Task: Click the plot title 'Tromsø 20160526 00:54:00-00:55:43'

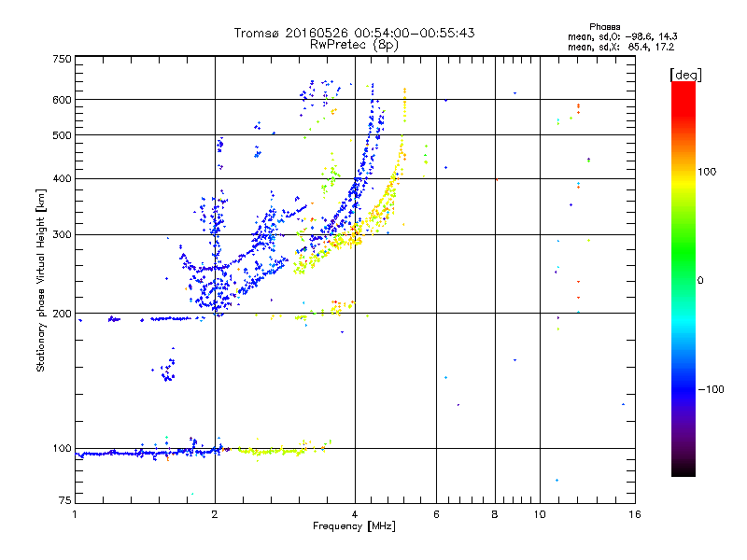Action: point(354,33)
